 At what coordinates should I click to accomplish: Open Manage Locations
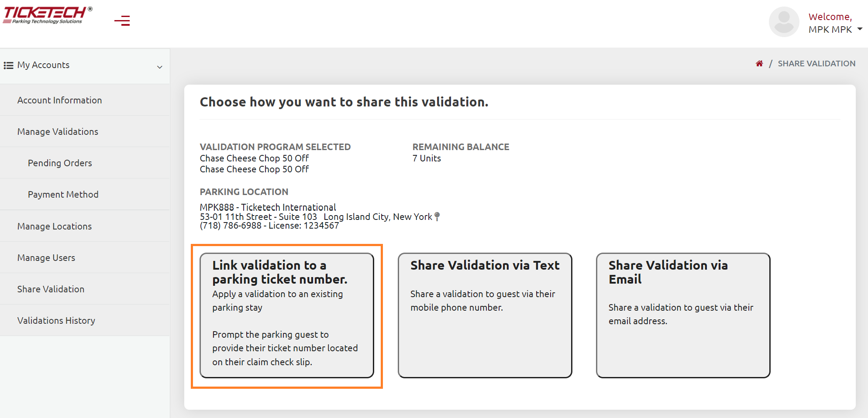85,226
